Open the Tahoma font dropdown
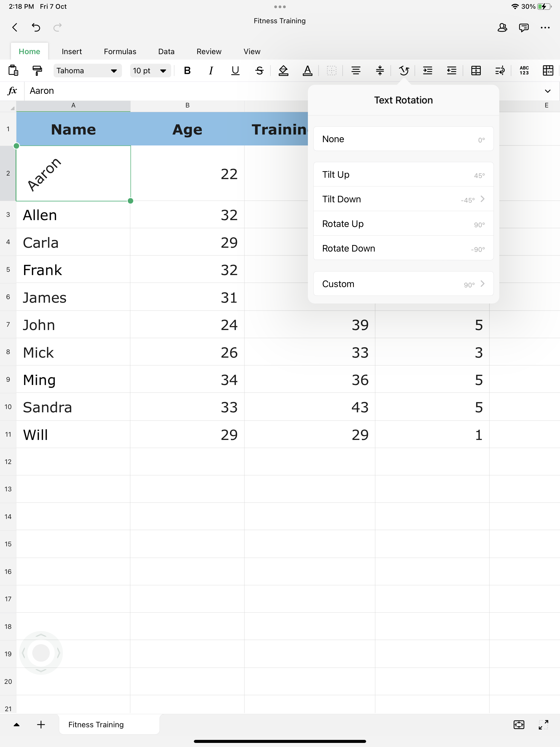This screenshot has width=560, height=747. click(87, 71)
